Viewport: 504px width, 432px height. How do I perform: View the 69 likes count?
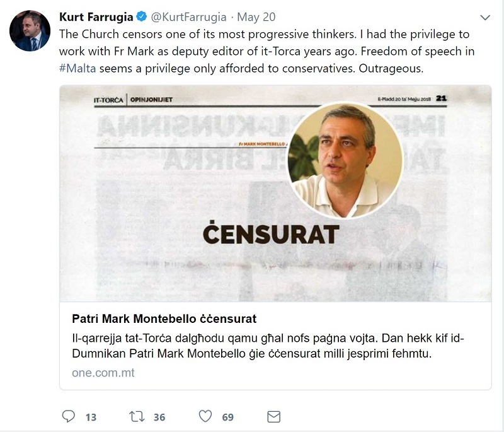click(227, 417)
